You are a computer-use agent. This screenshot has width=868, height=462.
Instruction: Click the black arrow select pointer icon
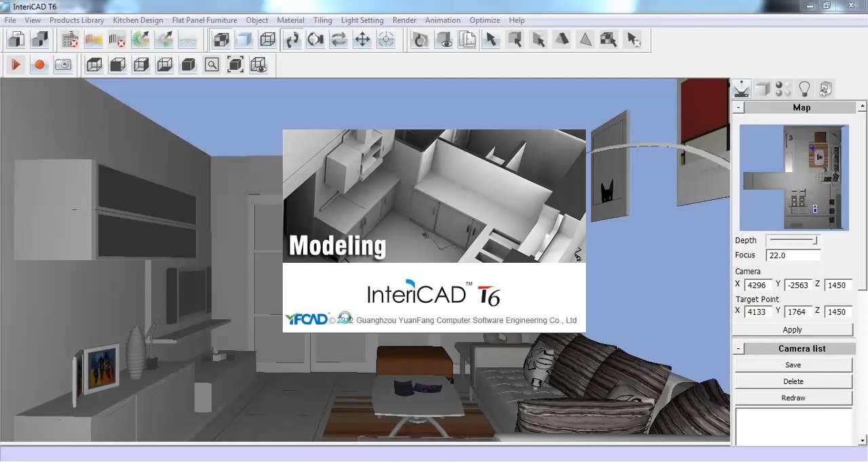tap(492, 40)
